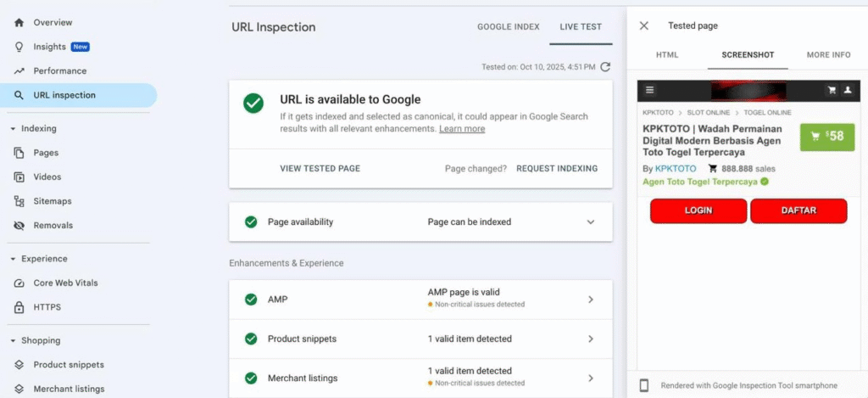Collapse the Shopping section
Viewport: 868px width, 398px height.
(13, 341)
